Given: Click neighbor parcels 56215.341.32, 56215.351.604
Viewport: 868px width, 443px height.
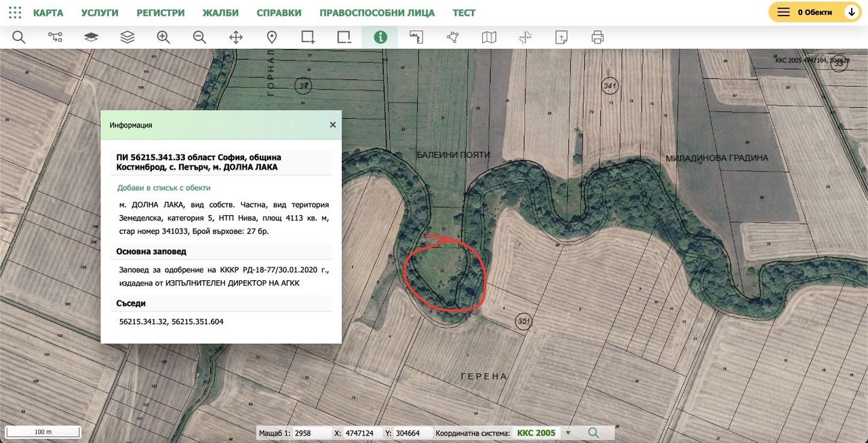Looking at the screenshot, I should (x=171, y=322).
